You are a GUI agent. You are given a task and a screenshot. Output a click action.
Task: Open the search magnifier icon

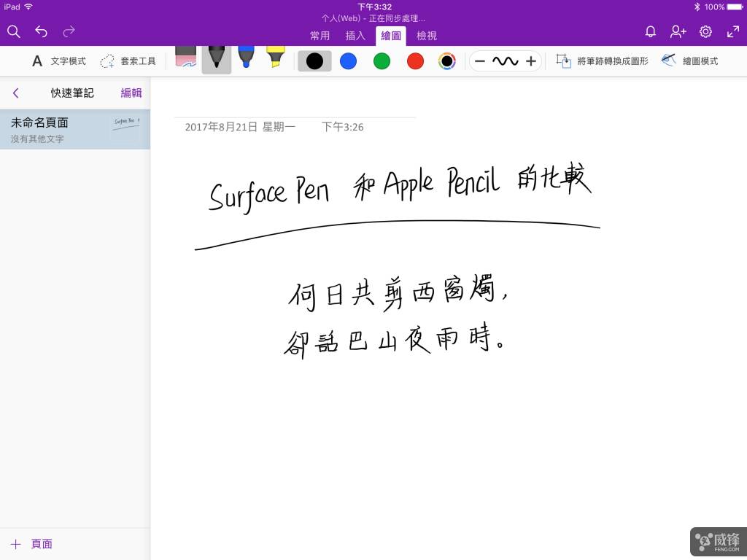pyautogui.click(x=14, y=31)
